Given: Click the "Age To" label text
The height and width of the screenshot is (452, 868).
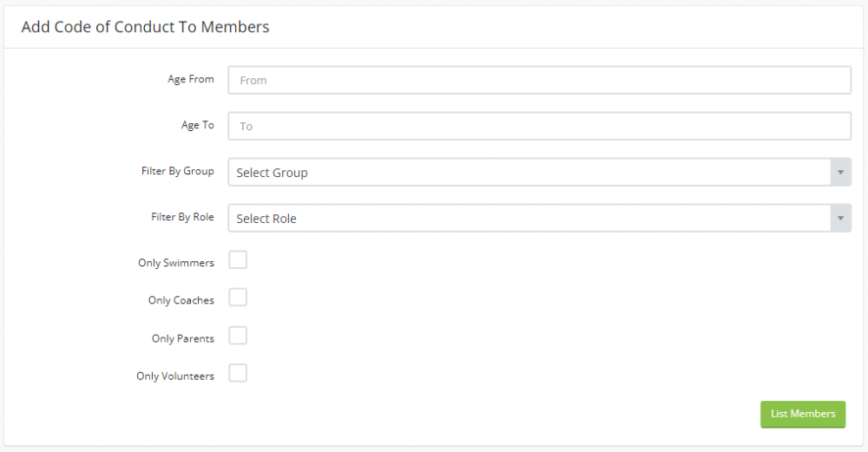Looking at the screenshot, I should pyautogui.click(x=197, y=125).
